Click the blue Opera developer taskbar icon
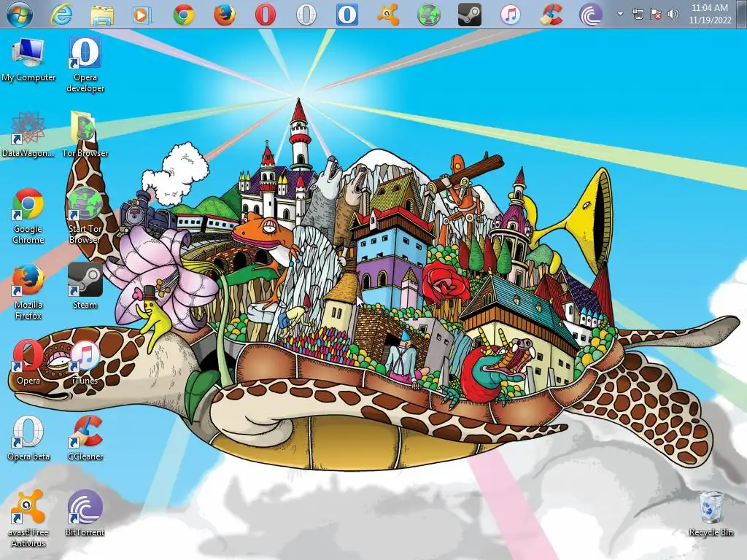This screenshot has height=560, width=747. click(x=347, y=15)
